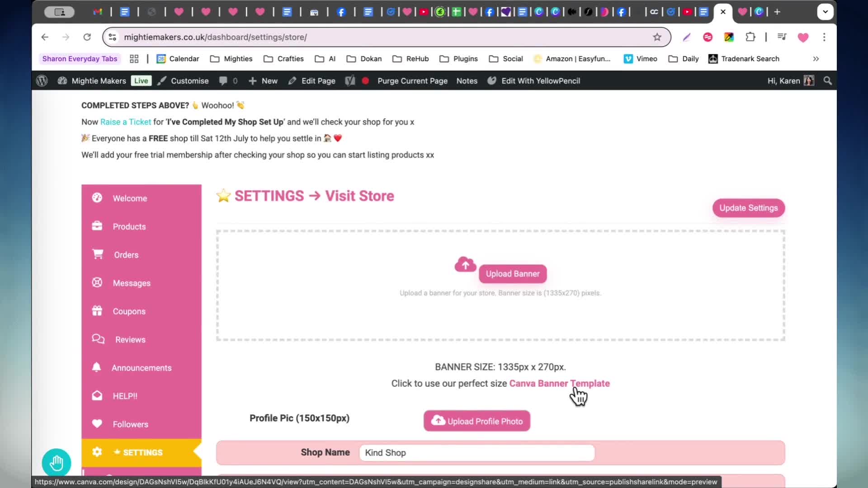The image size is (868, 488).
Task: Open the Dokan bookmarks folder
Action: [364, 59]
